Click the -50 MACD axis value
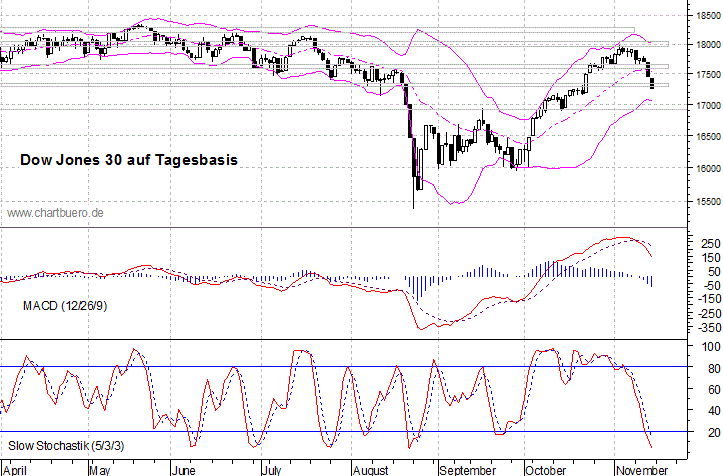 click(x=711, y=286)
